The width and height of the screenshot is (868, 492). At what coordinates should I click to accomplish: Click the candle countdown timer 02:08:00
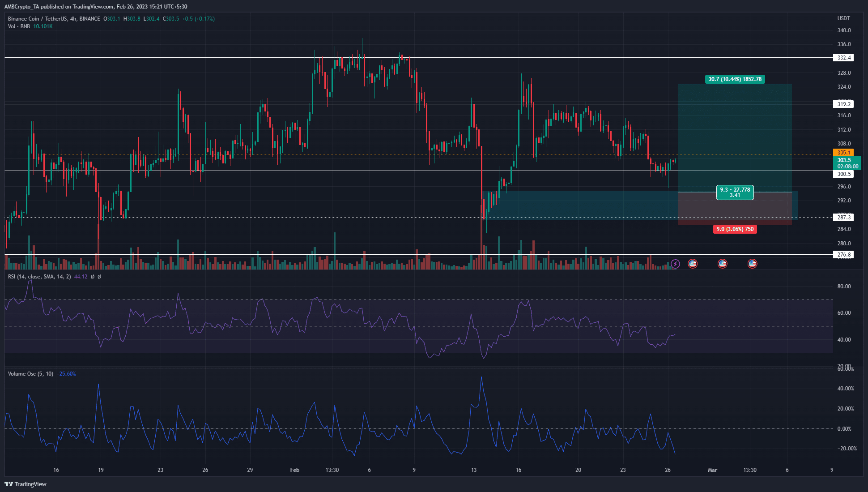(847, 165)
